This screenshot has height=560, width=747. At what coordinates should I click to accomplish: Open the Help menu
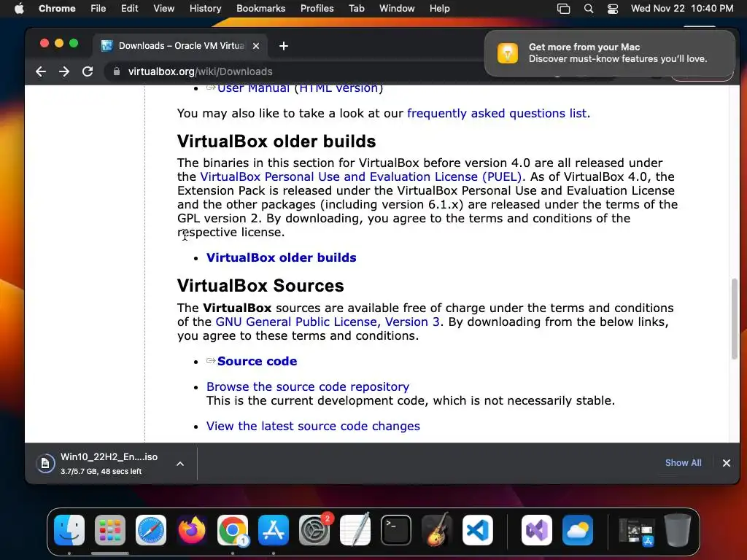click(439, 9)
